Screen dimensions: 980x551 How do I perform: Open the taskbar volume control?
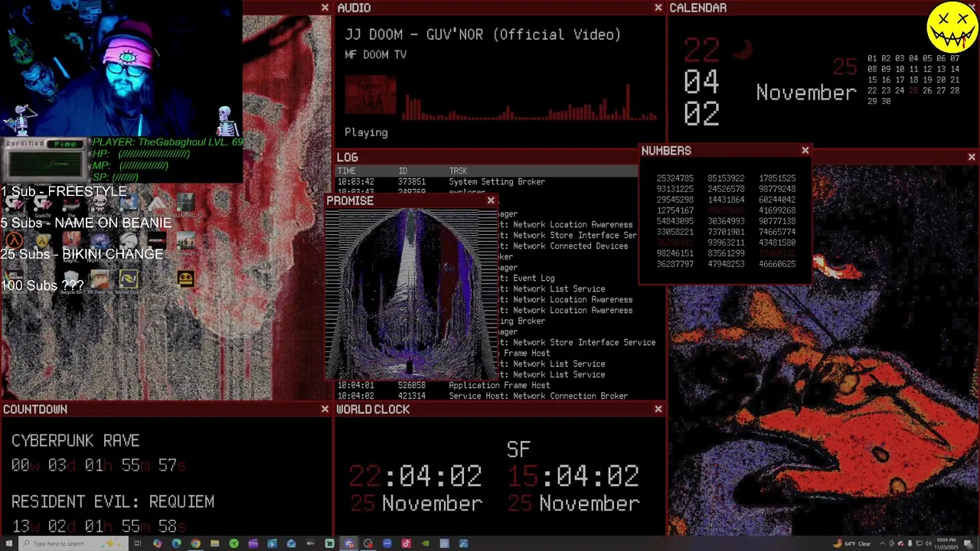point(928,543)
